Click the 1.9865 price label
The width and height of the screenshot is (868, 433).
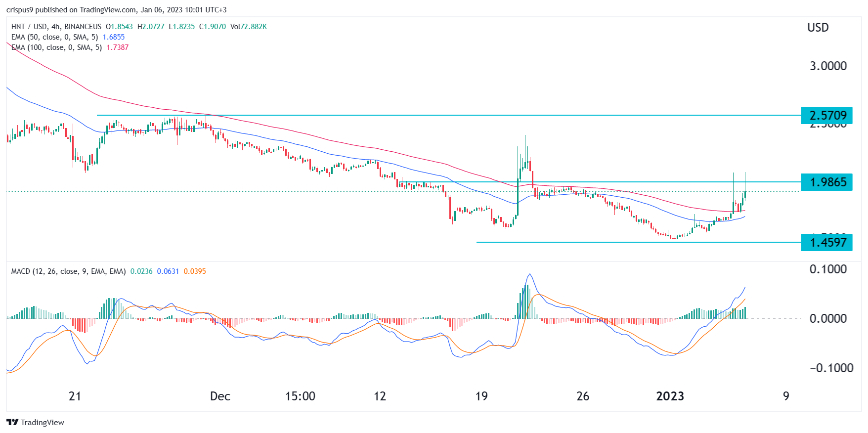827,182
